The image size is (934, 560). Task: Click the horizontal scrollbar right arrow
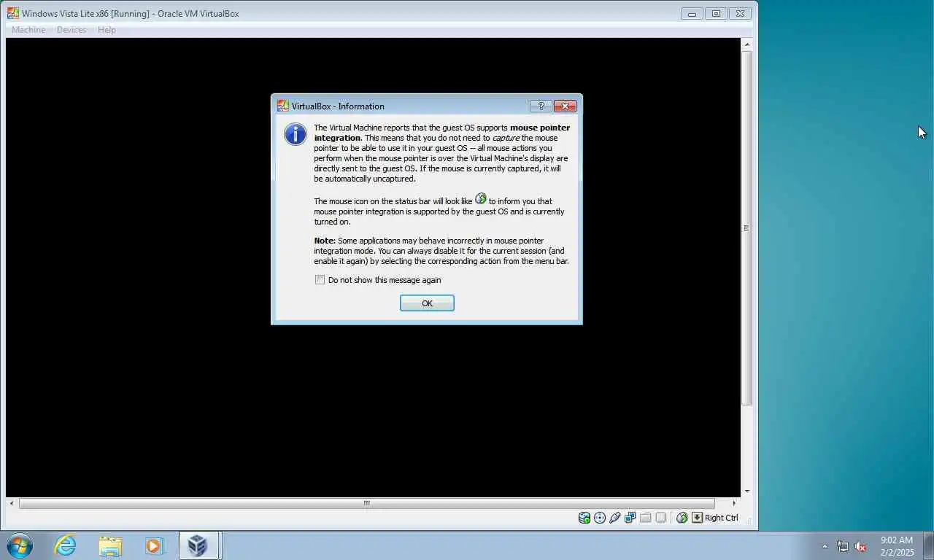click(x=734, y=503)
